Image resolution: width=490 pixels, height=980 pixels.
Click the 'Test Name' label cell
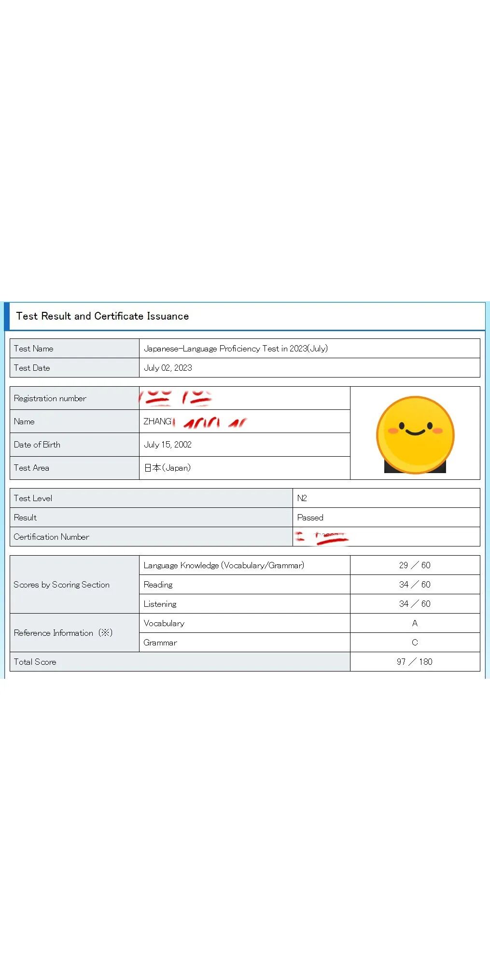[74, 349]
